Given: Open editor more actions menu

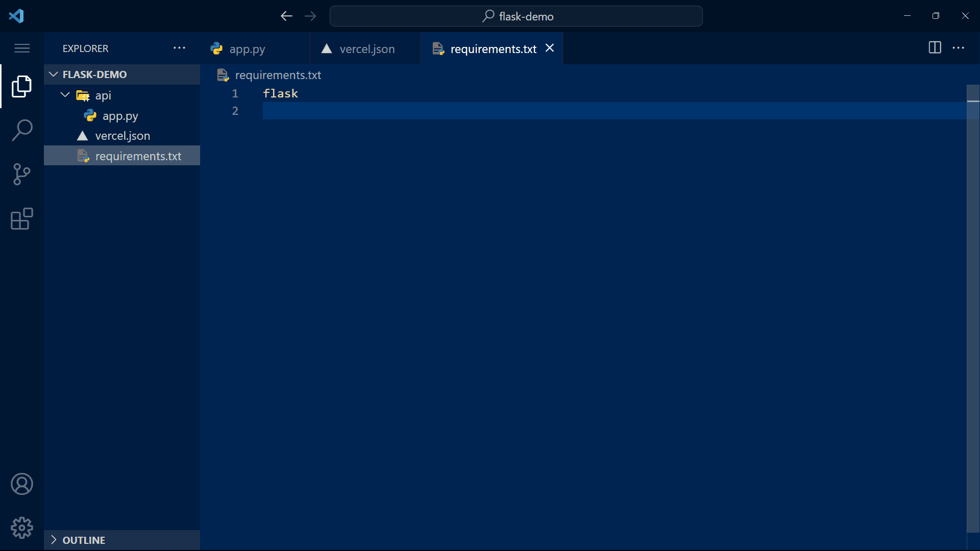Looking at the screenshot, I should (958, 48).
